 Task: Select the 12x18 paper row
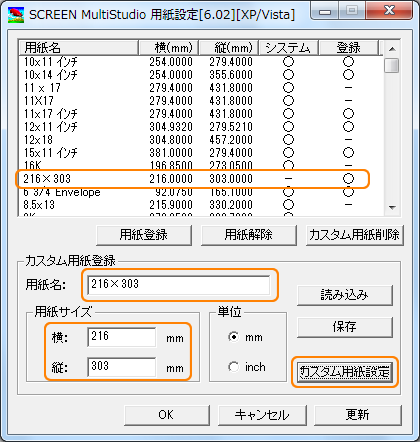click(x=200, y=140)
